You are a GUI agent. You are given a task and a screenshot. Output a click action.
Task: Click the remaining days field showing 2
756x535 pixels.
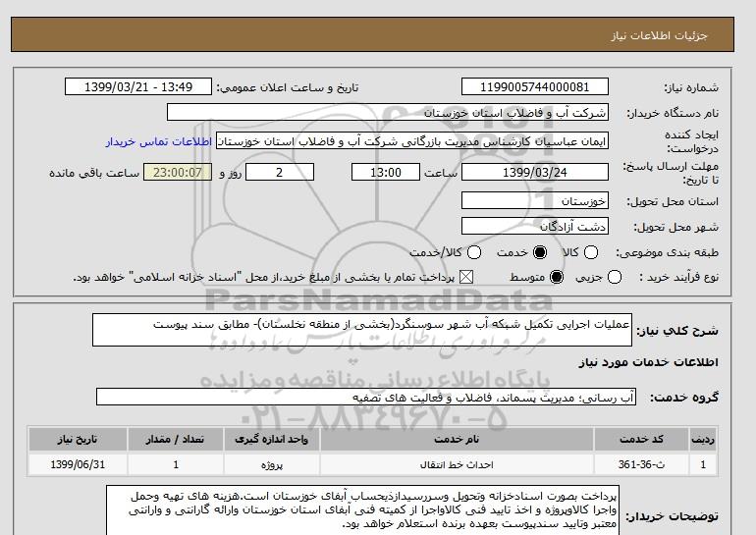point(280,172)
